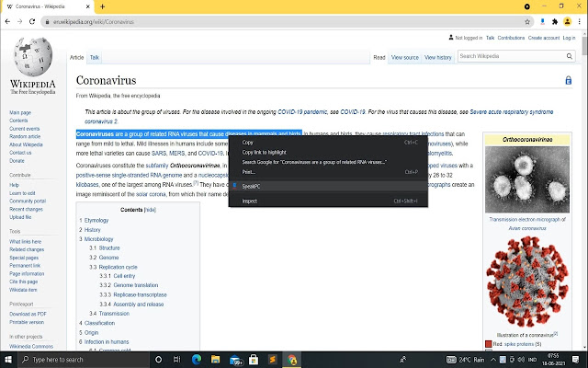Open File Explorer from the taskbar

[215, 360]
